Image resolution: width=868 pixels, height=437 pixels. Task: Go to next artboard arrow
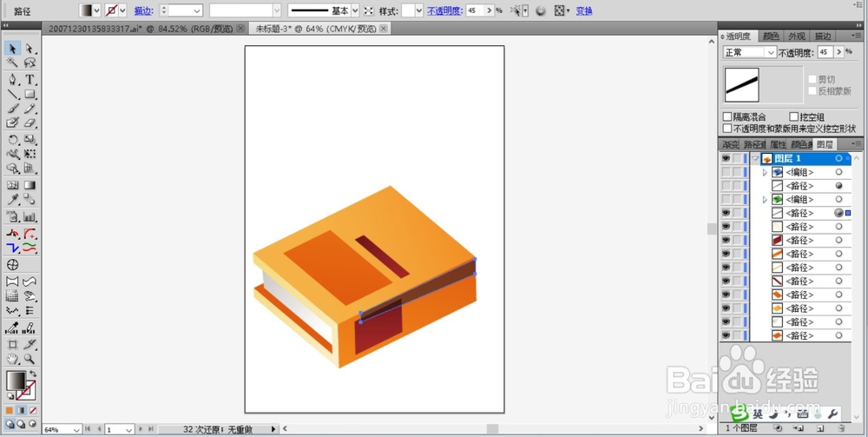(x=141, y=429)
